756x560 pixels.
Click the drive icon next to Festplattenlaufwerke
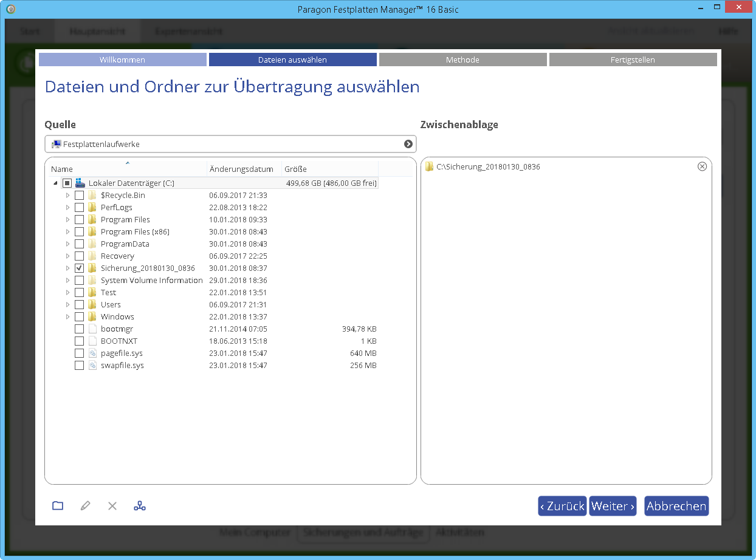(55, 143)
